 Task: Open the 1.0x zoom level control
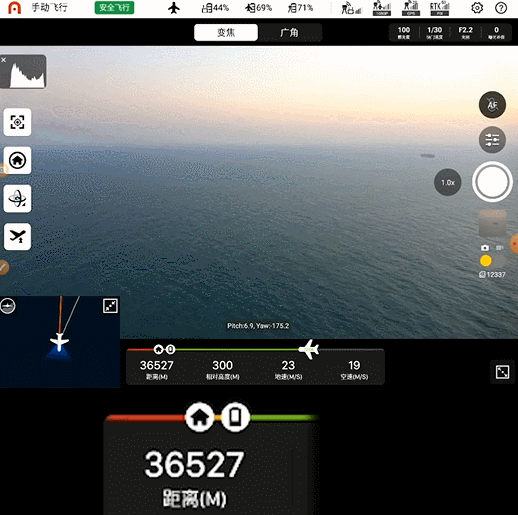[448, 182]
